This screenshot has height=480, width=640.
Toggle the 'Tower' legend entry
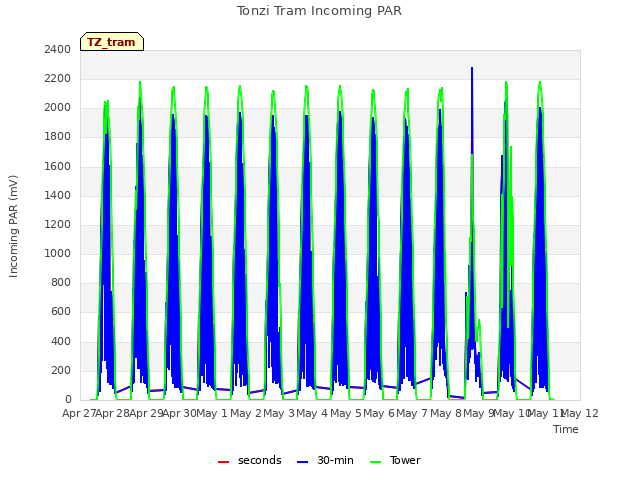[x=395, y=460]
